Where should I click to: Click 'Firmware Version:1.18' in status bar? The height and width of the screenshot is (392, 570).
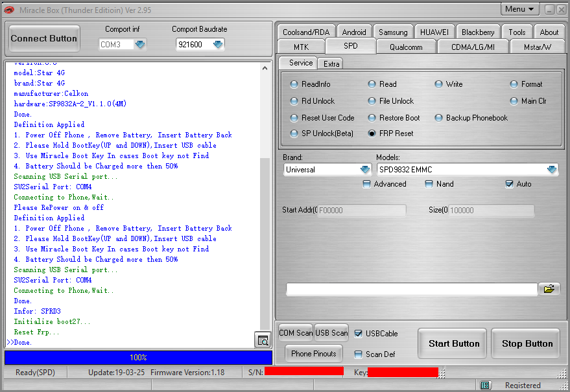tap(187, 373)
